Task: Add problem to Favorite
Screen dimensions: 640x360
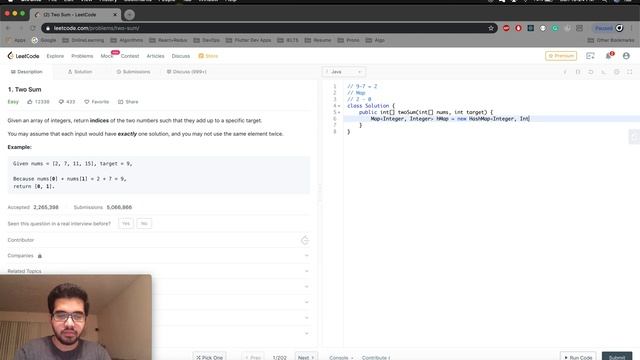Action: click(97, 102)
